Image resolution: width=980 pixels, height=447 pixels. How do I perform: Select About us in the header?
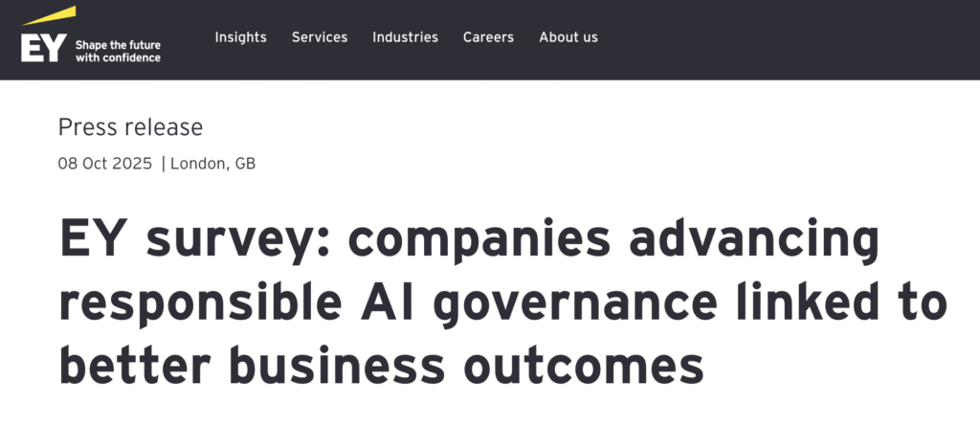pos(568,37)
